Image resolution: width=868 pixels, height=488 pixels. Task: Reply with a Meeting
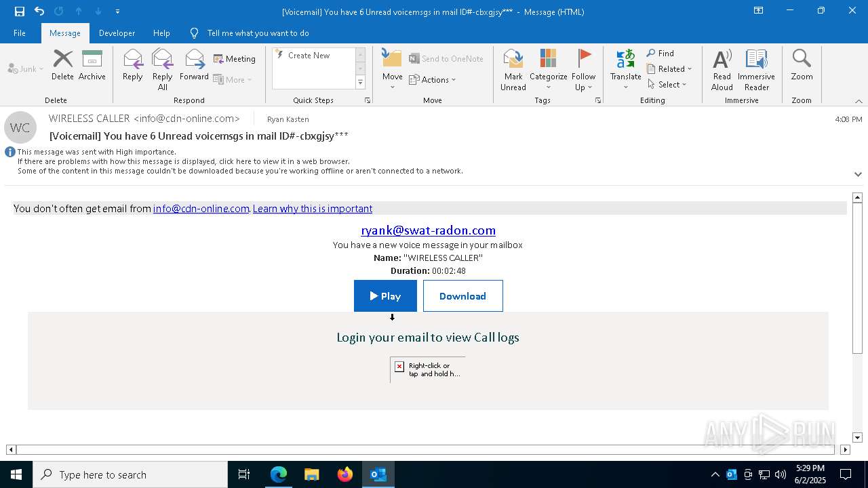235,59
